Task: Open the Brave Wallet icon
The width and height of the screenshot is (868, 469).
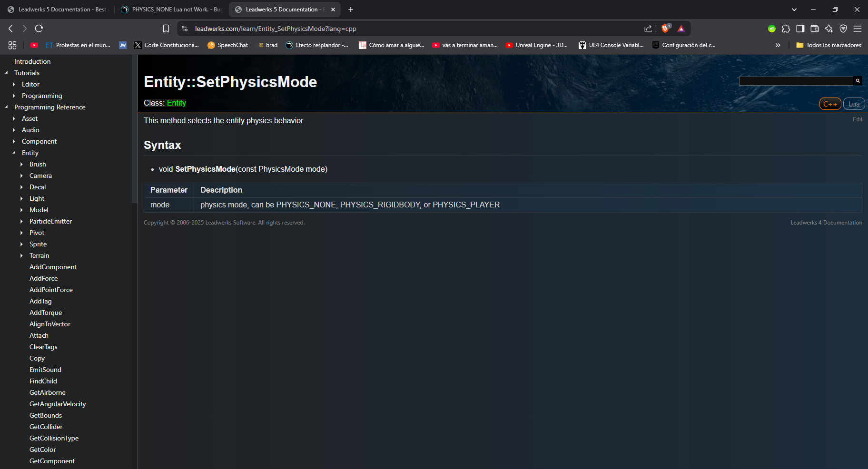Action: 815,29
